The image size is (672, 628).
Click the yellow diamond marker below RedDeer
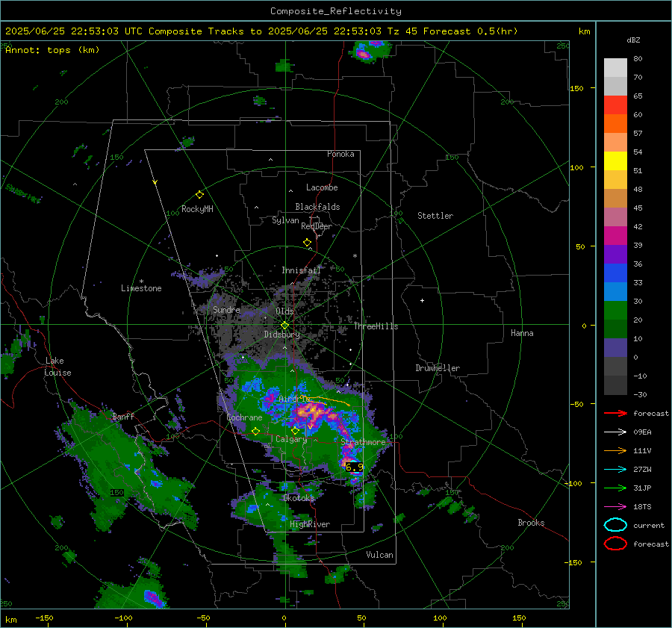pyautogui.click(x=307, y=243)
